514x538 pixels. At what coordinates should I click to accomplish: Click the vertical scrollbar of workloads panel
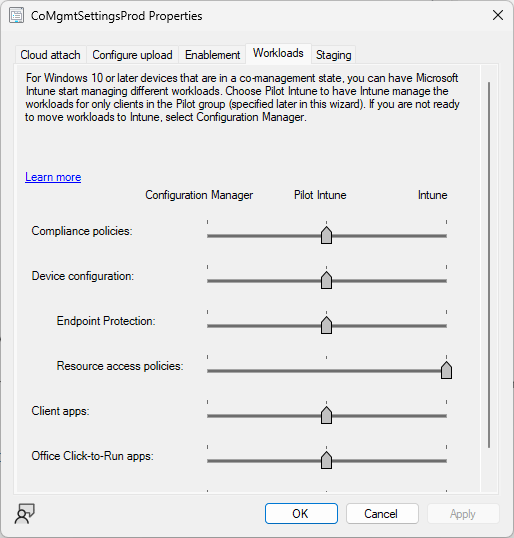489,264
